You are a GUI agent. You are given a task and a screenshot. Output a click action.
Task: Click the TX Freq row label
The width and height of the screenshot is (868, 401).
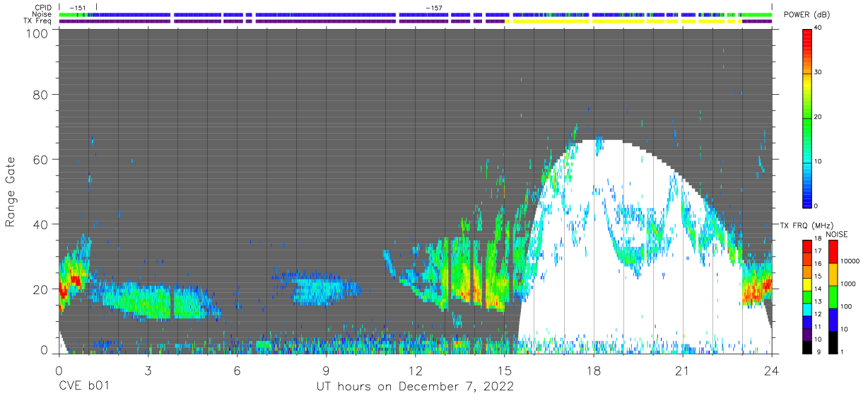(39, 21)
